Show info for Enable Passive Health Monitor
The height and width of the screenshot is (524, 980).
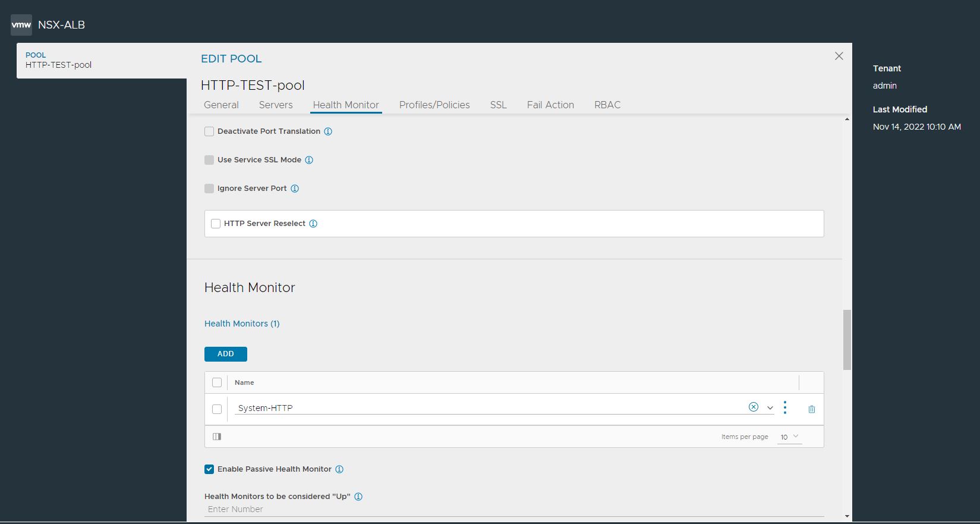[x=339, y=469]
